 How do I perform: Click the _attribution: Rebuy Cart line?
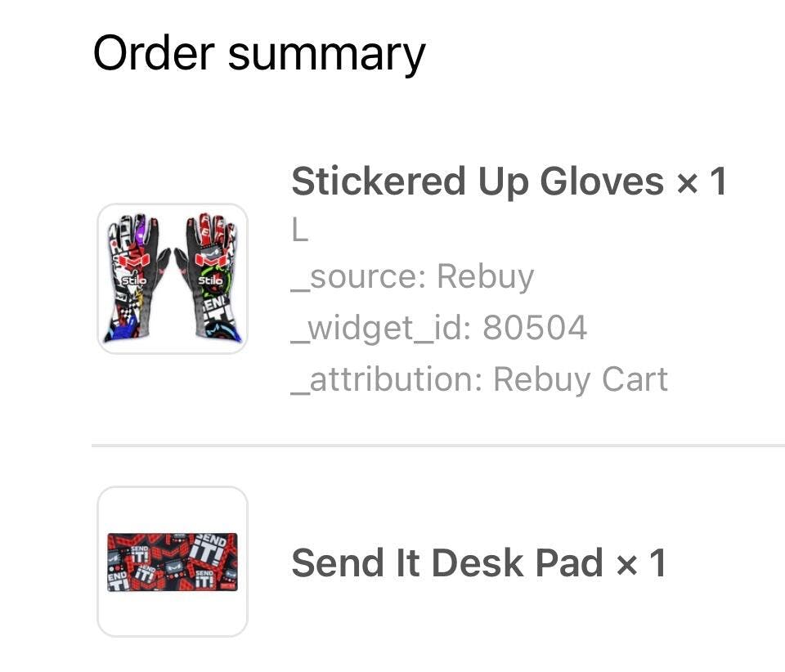pyautogui.click(x=479, y=379)
